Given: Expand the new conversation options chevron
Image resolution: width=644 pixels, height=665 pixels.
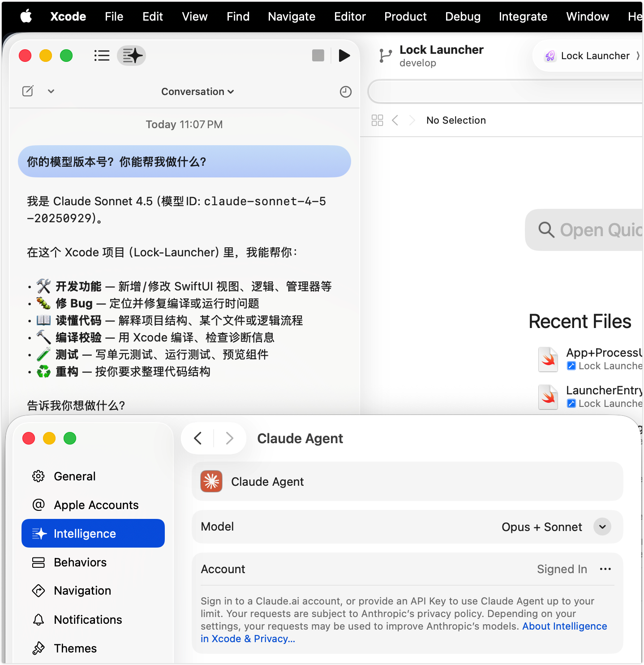Looking at the screenshot, I should click(51, 91).
